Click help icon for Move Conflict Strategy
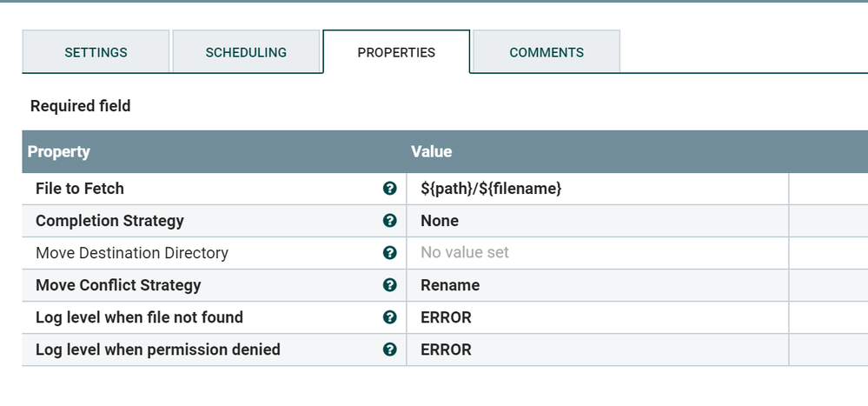868x406 pixels. (x=389, y=285)
